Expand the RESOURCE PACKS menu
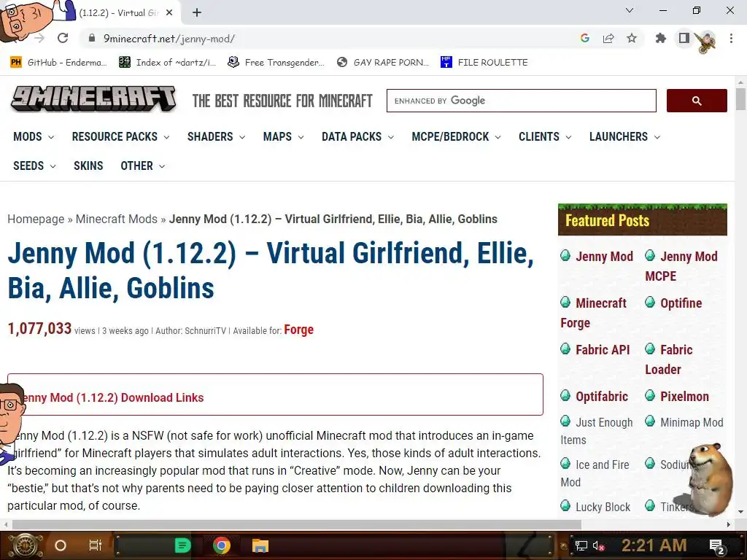Image resolution: width=747 pixels, height=560 pixels. tap(120, 136)
